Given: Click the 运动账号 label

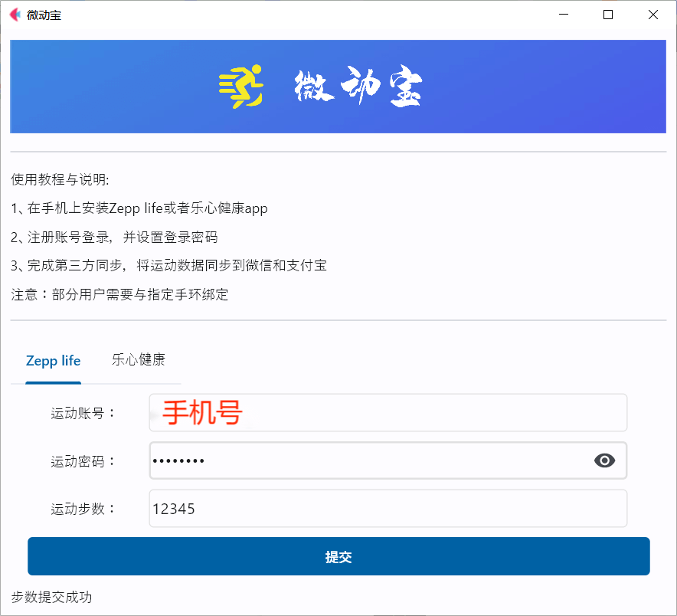Looking at the screenshot, I should tap(83, 414).
